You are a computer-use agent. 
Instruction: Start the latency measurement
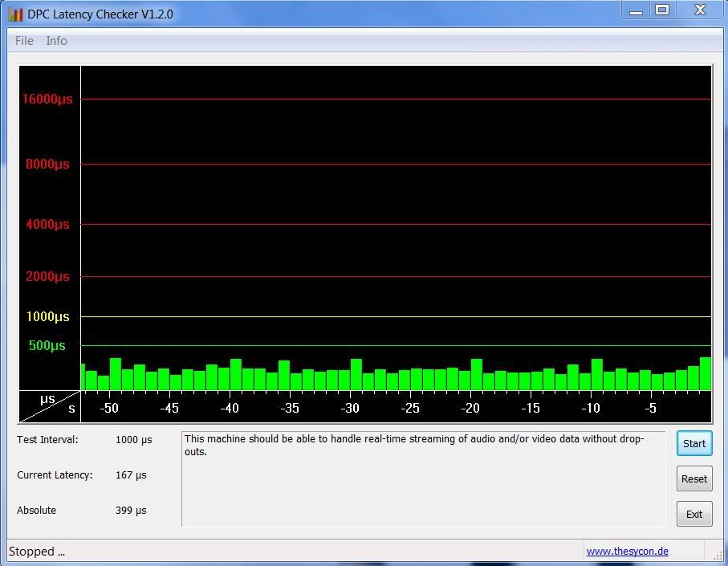tap(694, 443)
